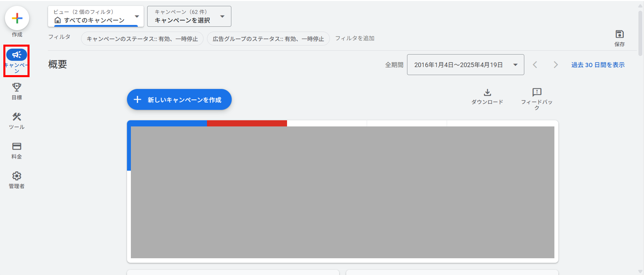Click the フィルタ label
Viewport: 644px width, 275px height.
[x=59, y=37]
